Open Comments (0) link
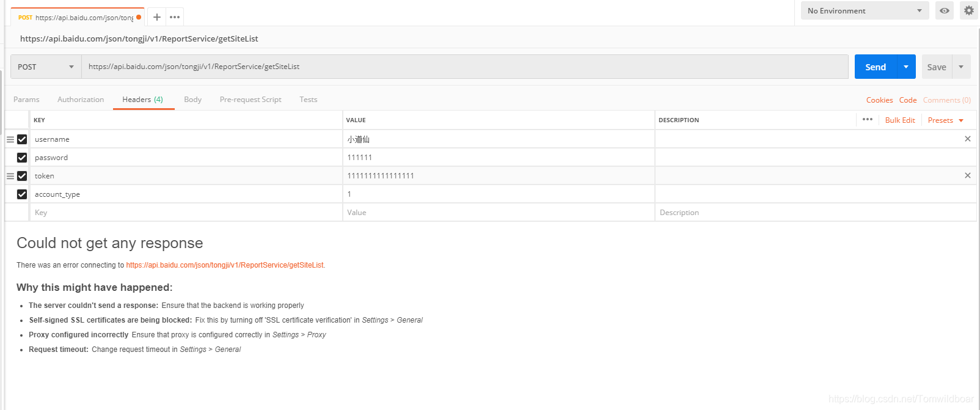 tap(947, 100)
